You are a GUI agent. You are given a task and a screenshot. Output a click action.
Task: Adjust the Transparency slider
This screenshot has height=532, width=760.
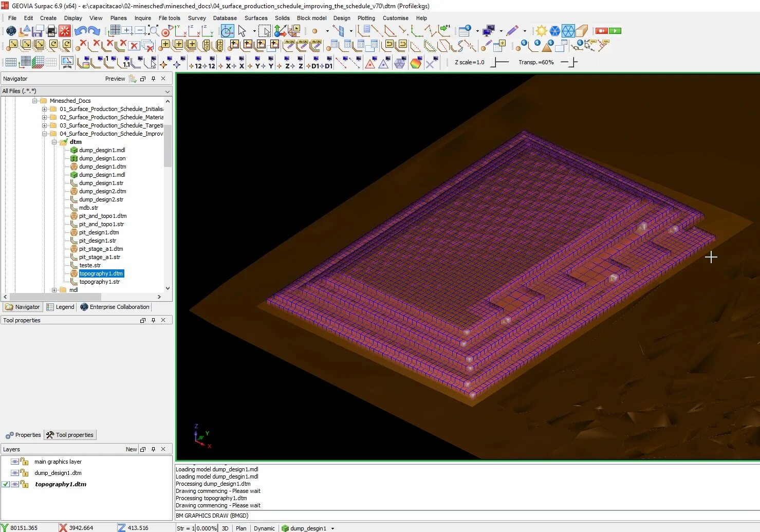coord(569,62)
